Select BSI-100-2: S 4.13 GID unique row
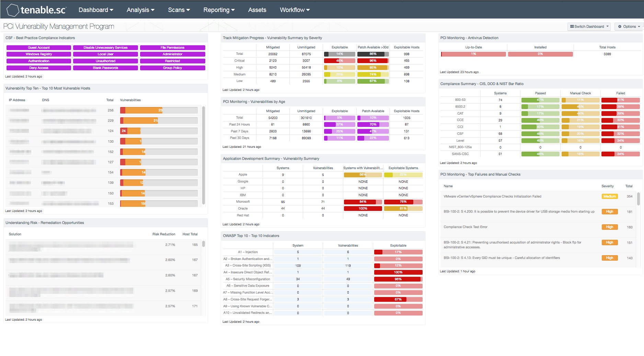 [x=538, y=260]
